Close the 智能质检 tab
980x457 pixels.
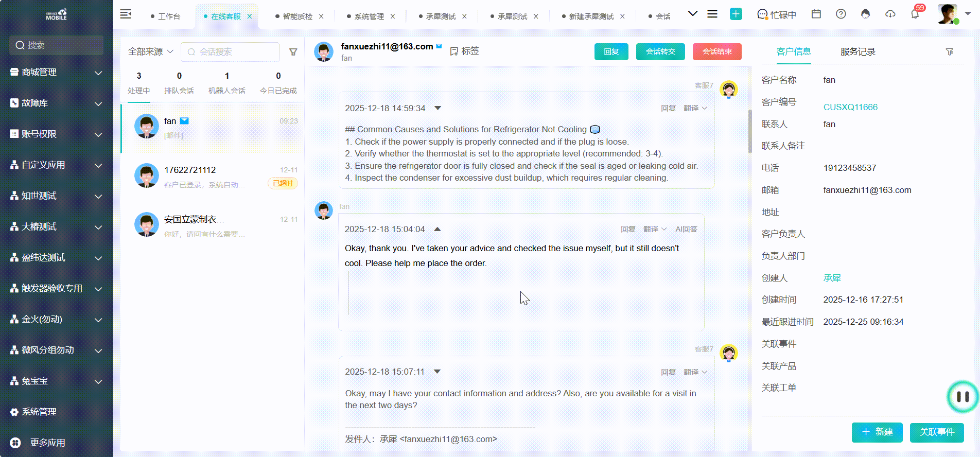(321, 16)
